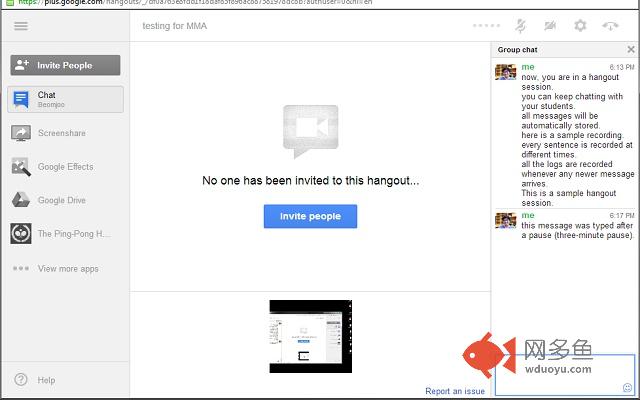Click View more apps
This screenshot has width=640, height=400.
click(65, 269)
